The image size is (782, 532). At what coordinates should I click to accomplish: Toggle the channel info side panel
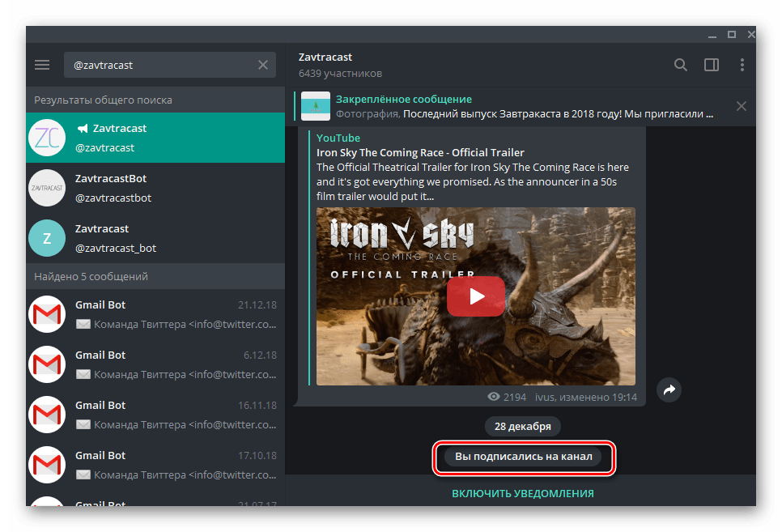pyautogui.click(x=712, y=65)
